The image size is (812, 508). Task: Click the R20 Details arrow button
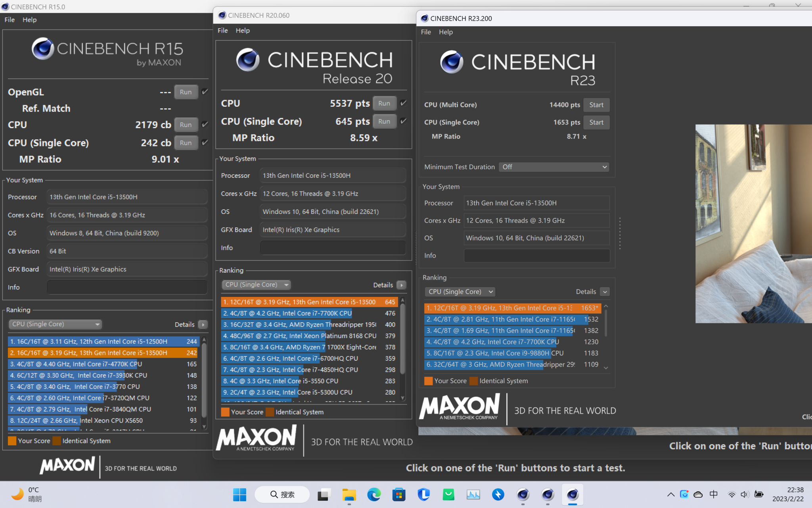(x=401, y=285)
